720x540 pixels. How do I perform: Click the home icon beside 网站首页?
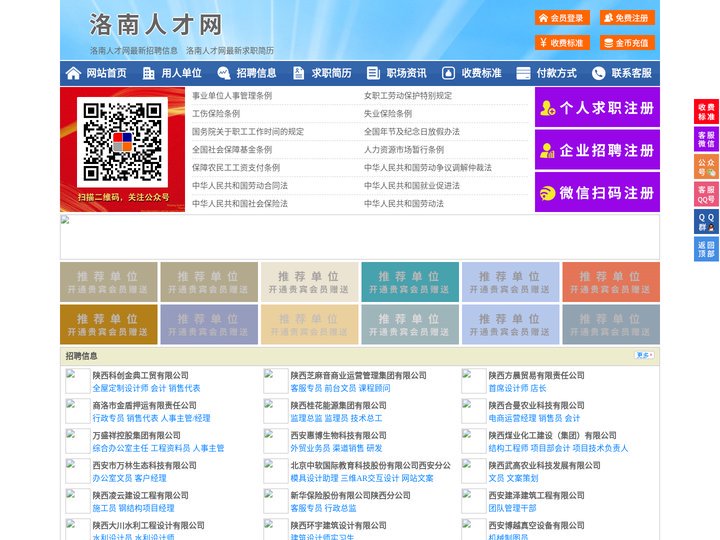click(x=73, y=73)
